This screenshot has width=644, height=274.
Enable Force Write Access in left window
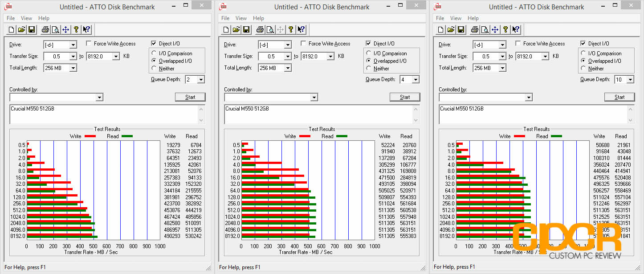click(x=89, y=44)
